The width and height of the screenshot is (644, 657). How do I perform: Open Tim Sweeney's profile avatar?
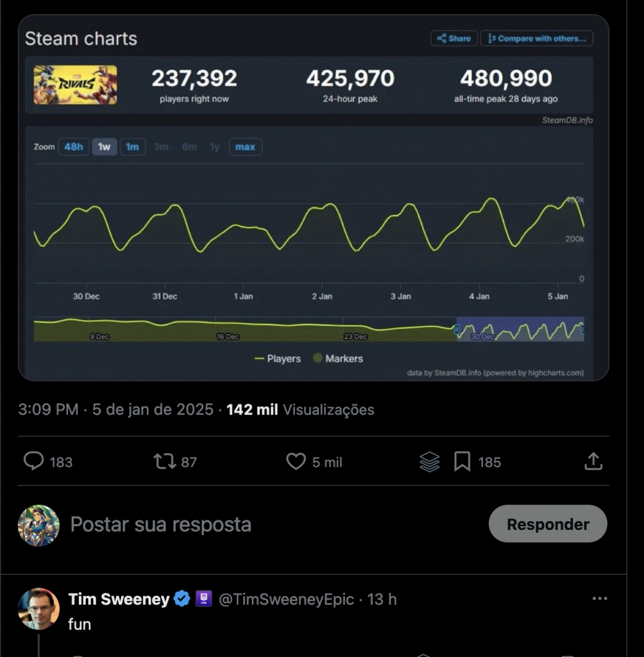coord(38,609)
